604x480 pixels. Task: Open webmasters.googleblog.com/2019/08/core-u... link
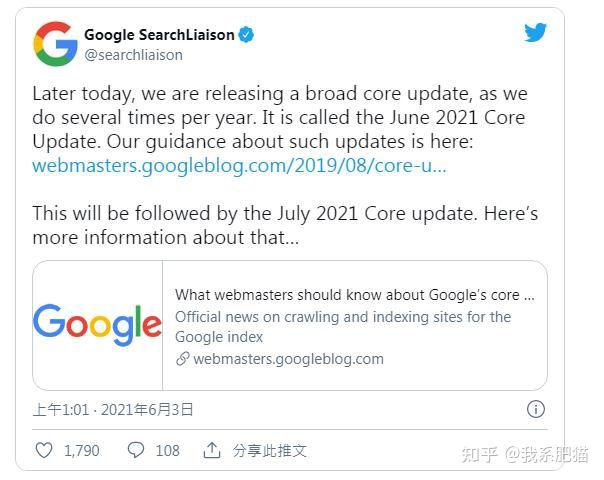239,166
